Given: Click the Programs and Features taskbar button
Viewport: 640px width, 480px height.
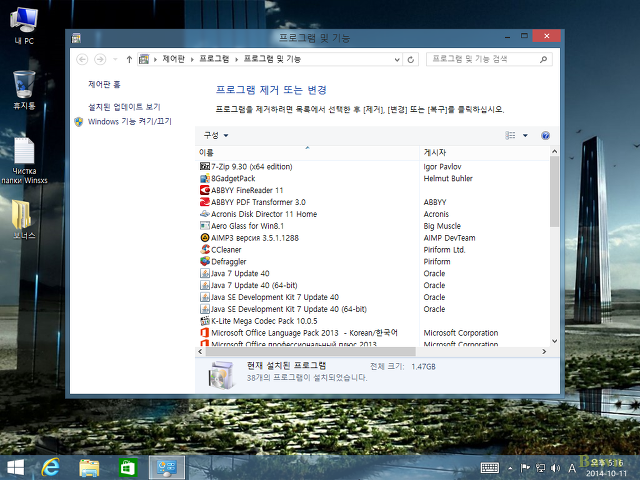Looking at the screenshot, I should pos(167,468).
